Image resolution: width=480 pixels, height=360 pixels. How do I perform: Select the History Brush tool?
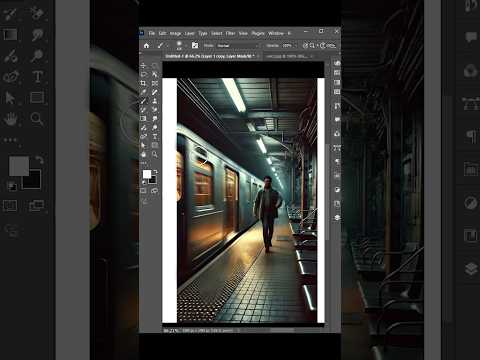143,110
